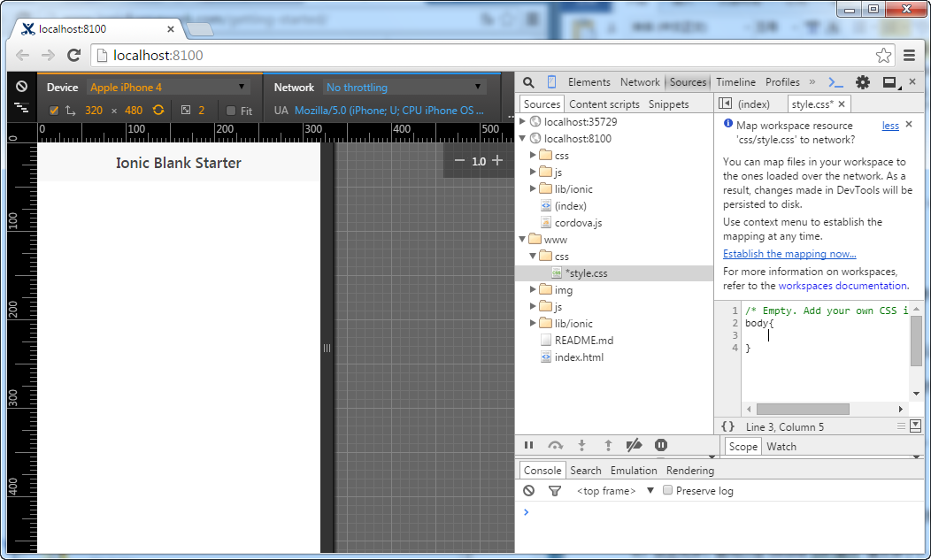Expand the img folder

coord(533,289)
